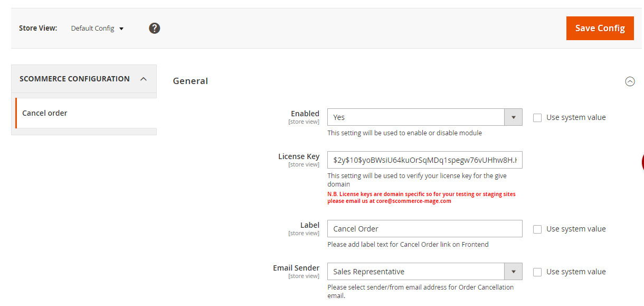The height and width of the screenshot is (306, 644).
Task: Click the small triangle next to Default Config
Action: [121, 29]
